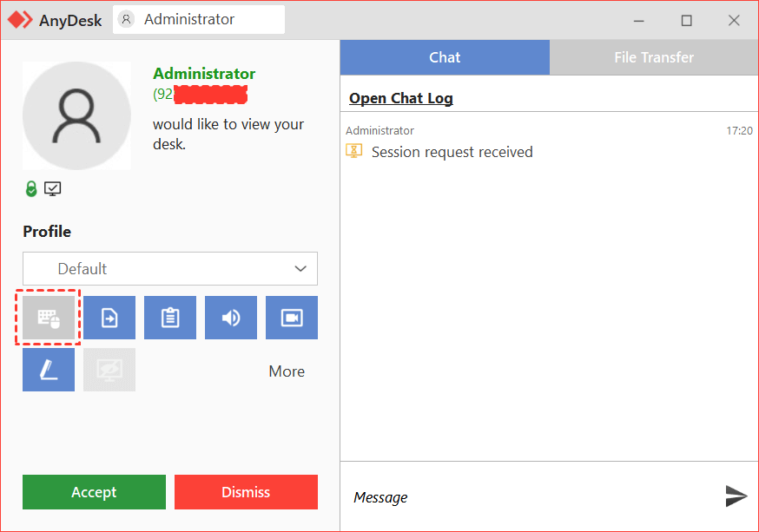The image size is (759, 532).
Task: Toggle audio sound transmission permission
Action: [231, 318]
